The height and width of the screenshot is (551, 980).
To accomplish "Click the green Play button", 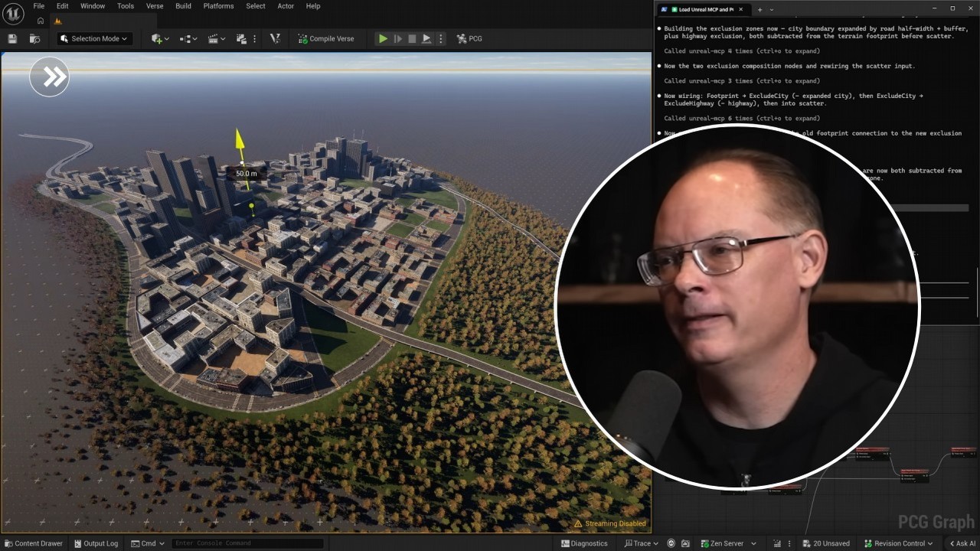I will [x=383, y=38].
